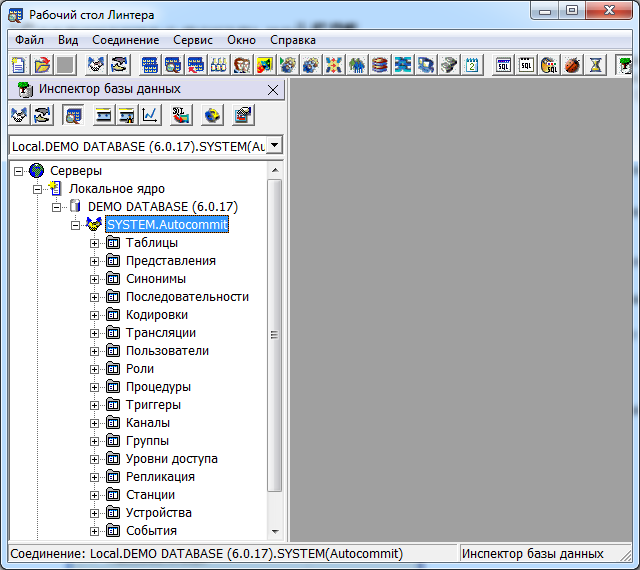This screenshot has height=570, width=640.
Task: Click the tree panel vertical scrollbar
Action: [x=274, y=335]
